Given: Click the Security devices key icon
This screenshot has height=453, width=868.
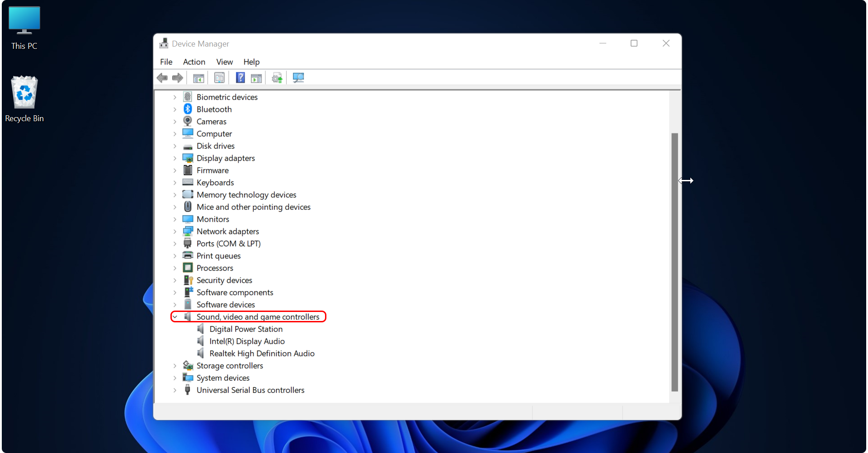Looking at the screenshot, I should pos(188,280).
